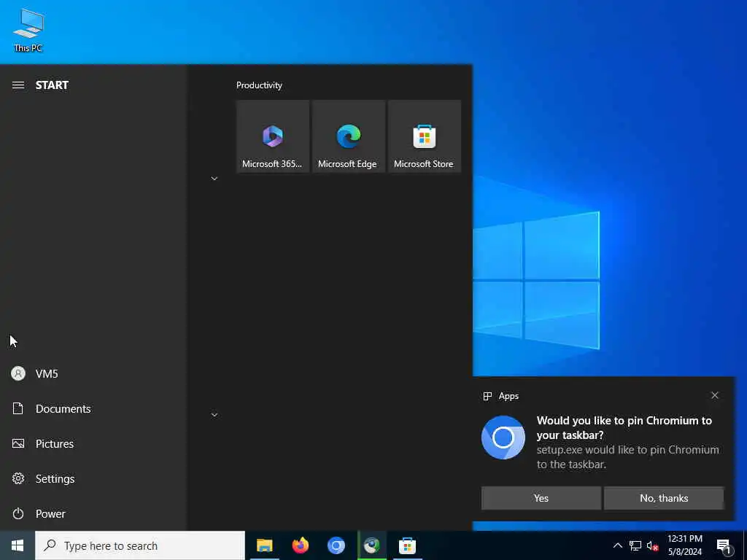Open Chromium from the taskbar
The image size is (747, 560).
tap(336, 545)
